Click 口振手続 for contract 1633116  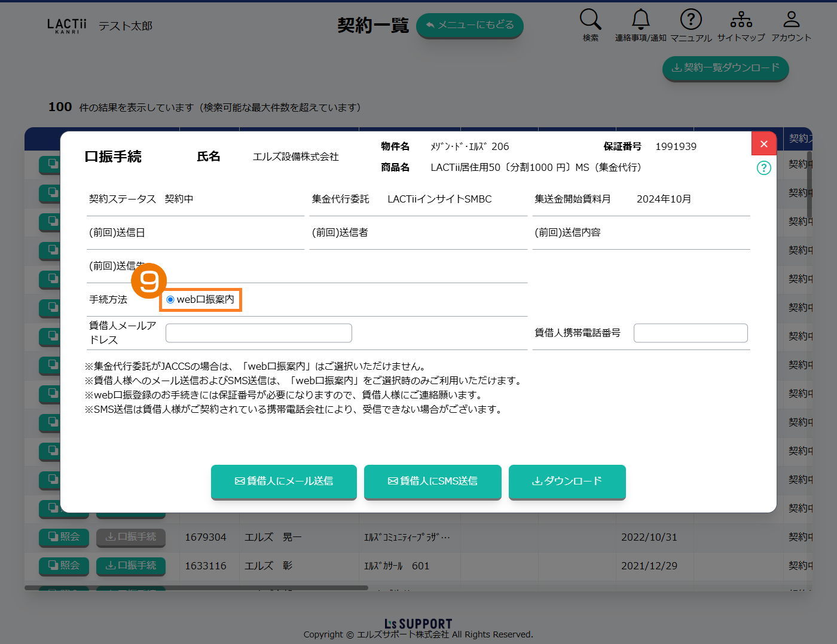(x=131, y=566)
